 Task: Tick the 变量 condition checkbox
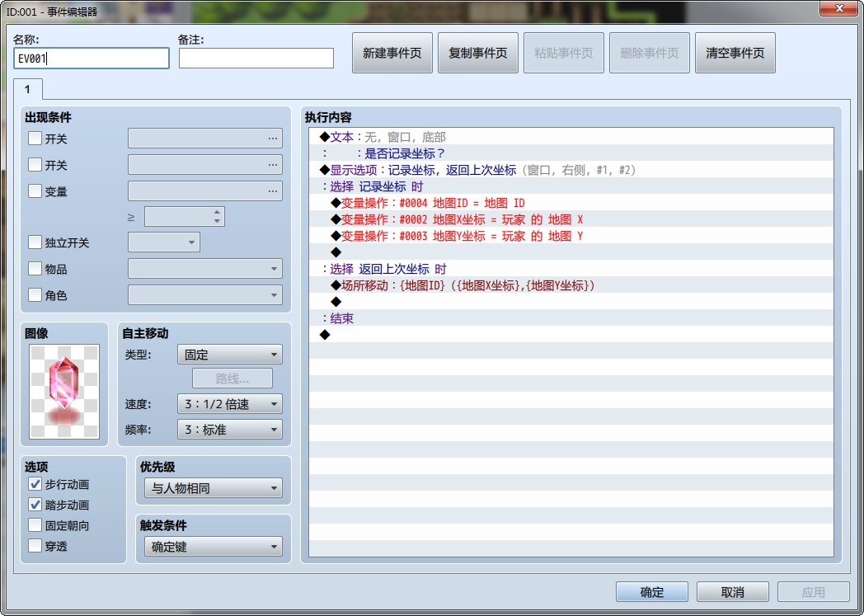click(x=35, y=191)
